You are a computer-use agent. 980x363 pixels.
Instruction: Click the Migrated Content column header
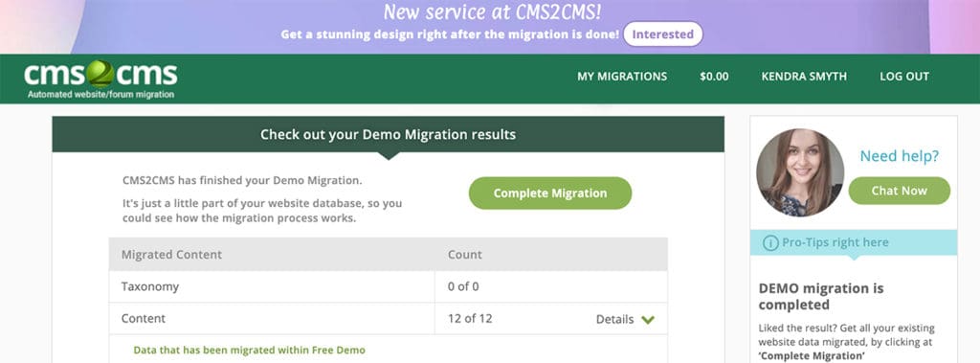pos(171,255)
